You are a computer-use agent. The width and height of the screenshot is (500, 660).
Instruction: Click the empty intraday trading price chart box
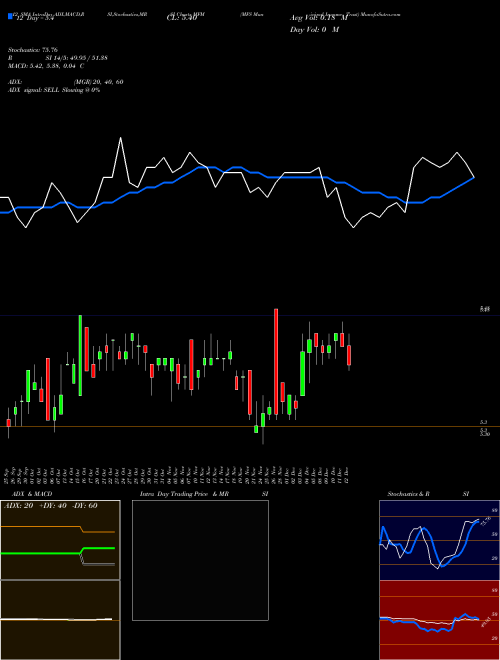coord(200,560)
